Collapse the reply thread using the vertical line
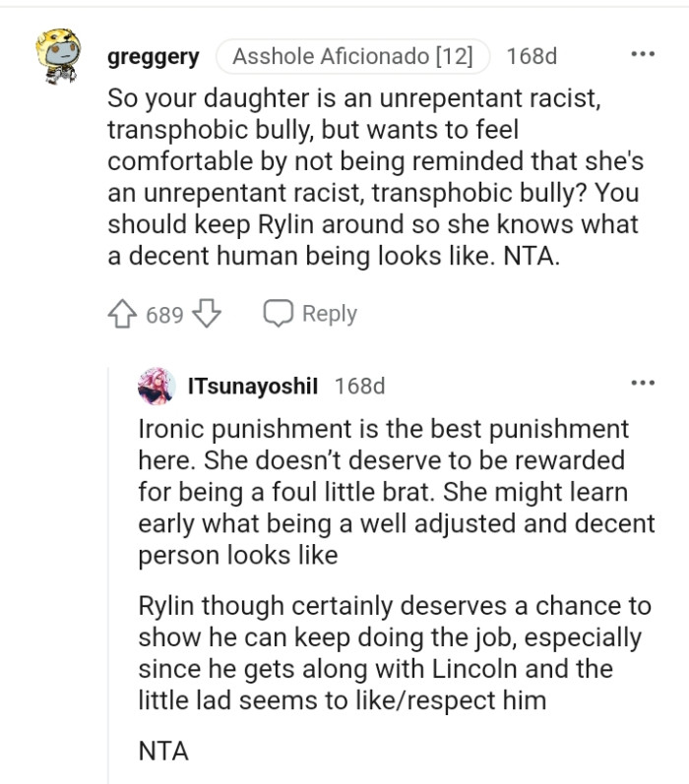This screenshot has height=784, width=689. pos(108,575)
